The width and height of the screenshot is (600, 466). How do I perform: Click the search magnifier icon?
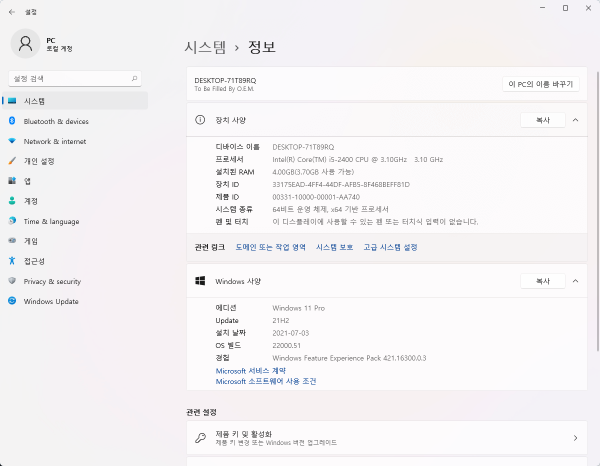(x=134, y=78)
